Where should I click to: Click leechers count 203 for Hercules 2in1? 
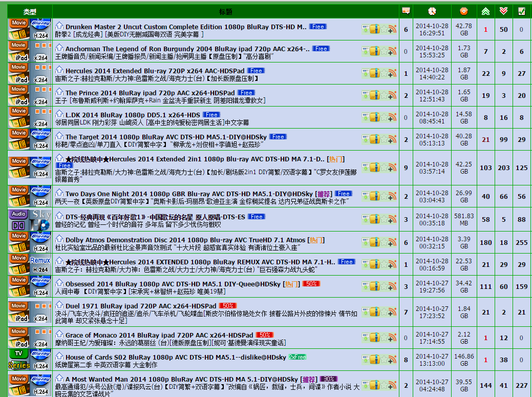[503, 168]
